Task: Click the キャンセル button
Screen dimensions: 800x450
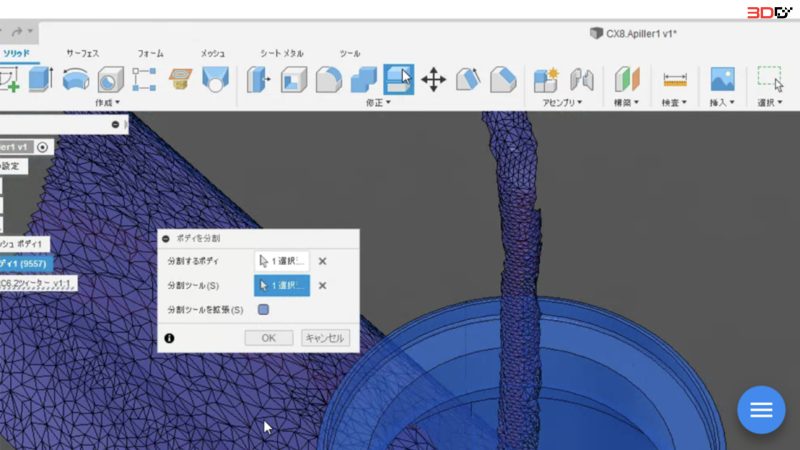Action: [x=325, y=338]
